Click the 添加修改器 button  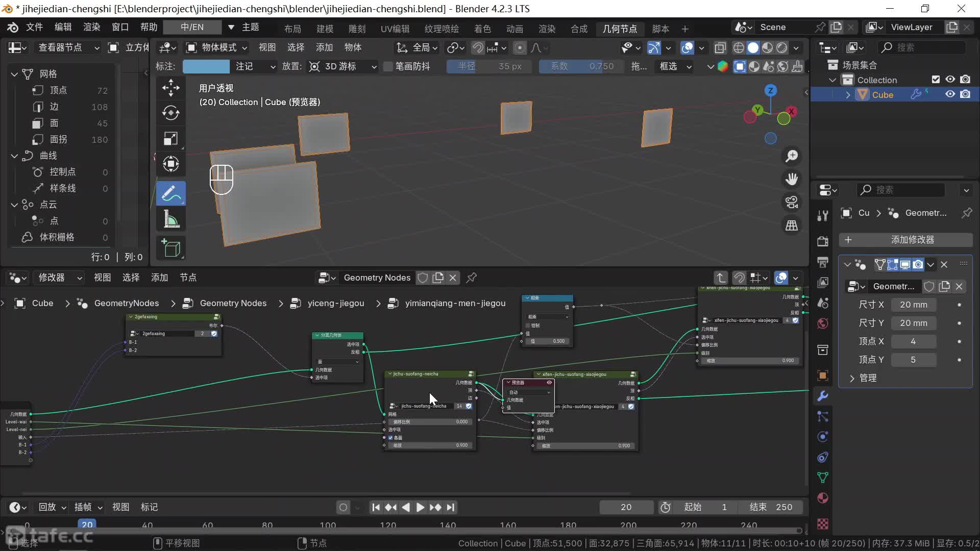(905, 240)
